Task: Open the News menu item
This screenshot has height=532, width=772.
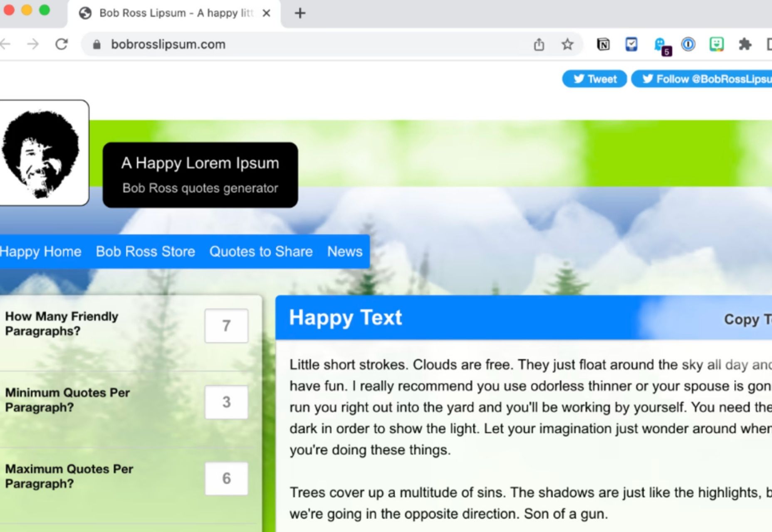Action: (345, 251)
